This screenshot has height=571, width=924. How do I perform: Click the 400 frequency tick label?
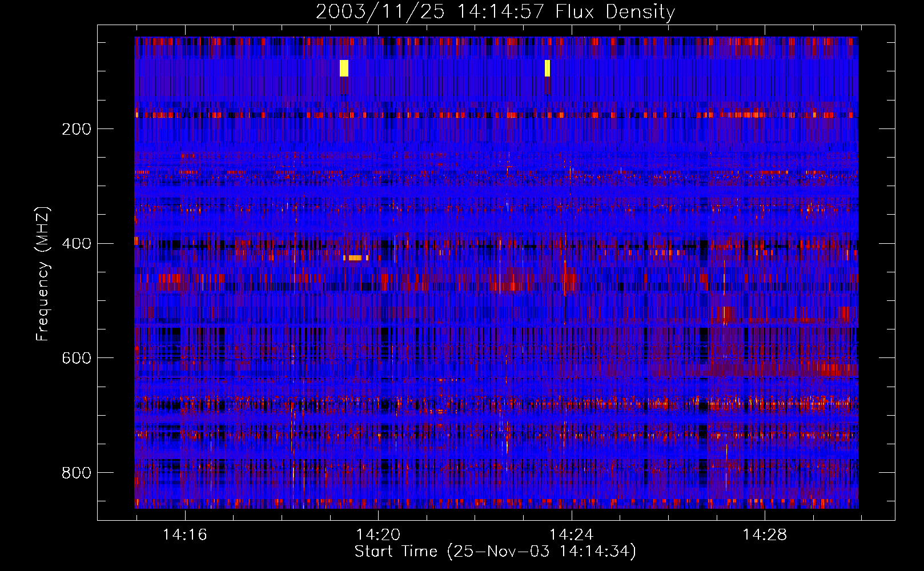(77, 244)
